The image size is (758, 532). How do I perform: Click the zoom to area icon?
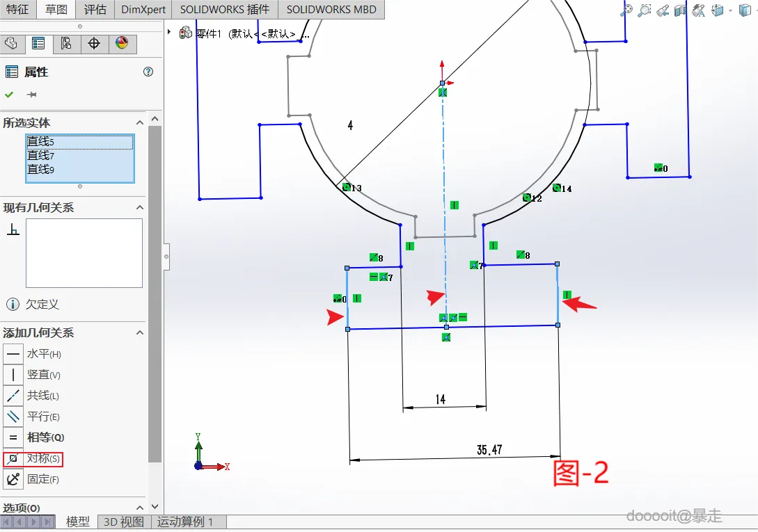644,10
